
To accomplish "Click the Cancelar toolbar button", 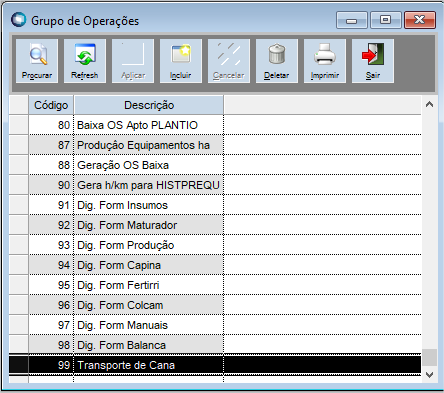I will [229, 61].
